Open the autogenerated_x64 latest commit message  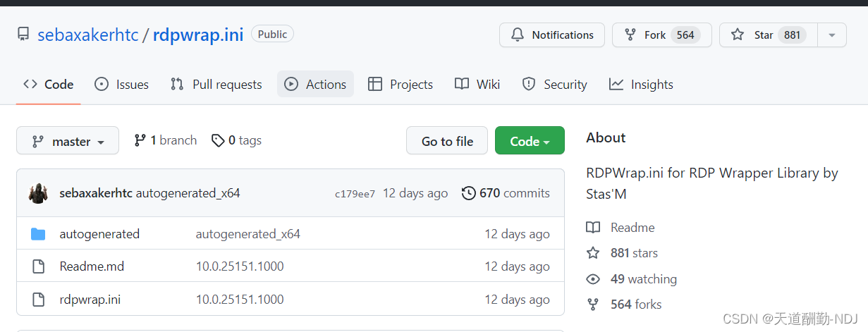188,193
